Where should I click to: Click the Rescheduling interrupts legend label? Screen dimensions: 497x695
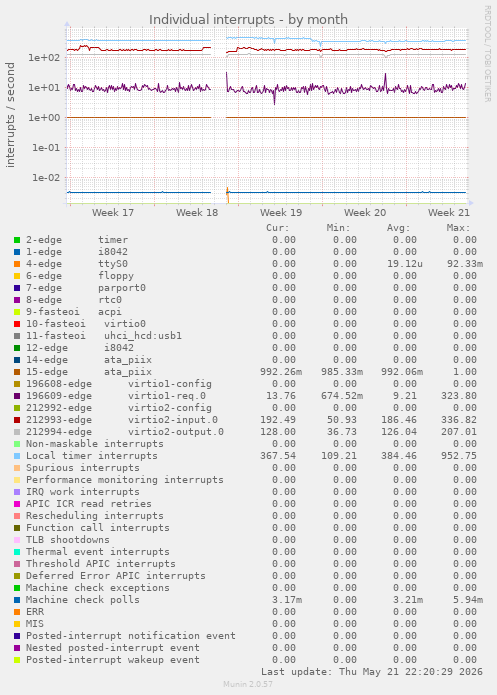click(x=95, y=516)
